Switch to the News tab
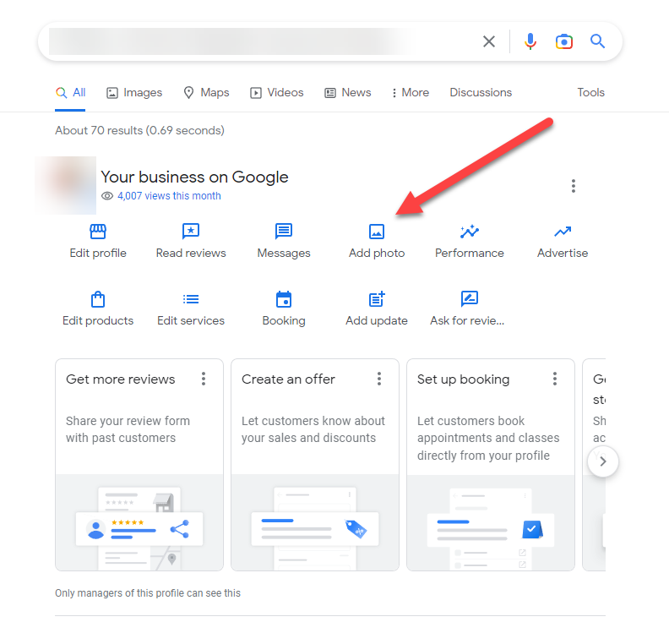This screenshot has height=644, width=669. coord(348,93)
